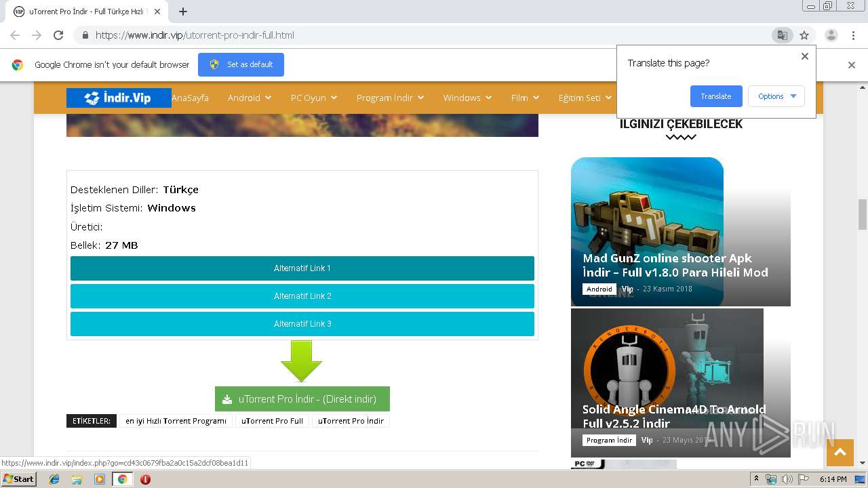Click the İndir.Vip site logo

[x=119, y=98]
